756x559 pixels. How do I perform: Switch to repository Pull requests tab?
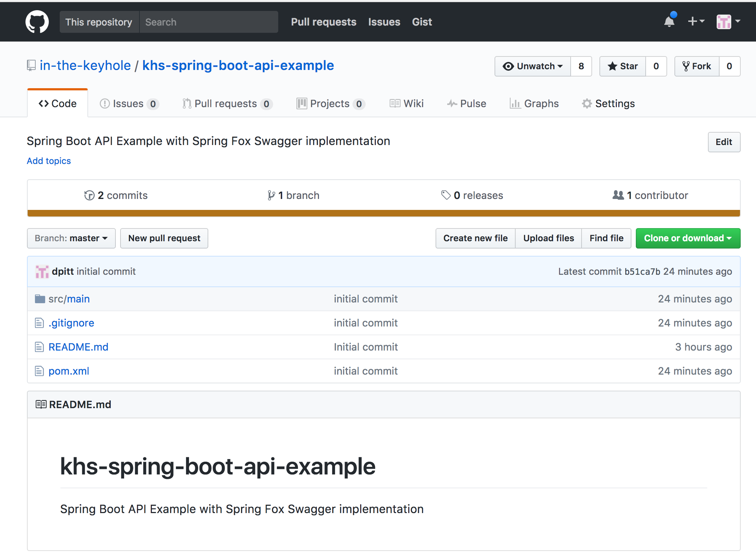pyautogui.click(x=228, y=104)
